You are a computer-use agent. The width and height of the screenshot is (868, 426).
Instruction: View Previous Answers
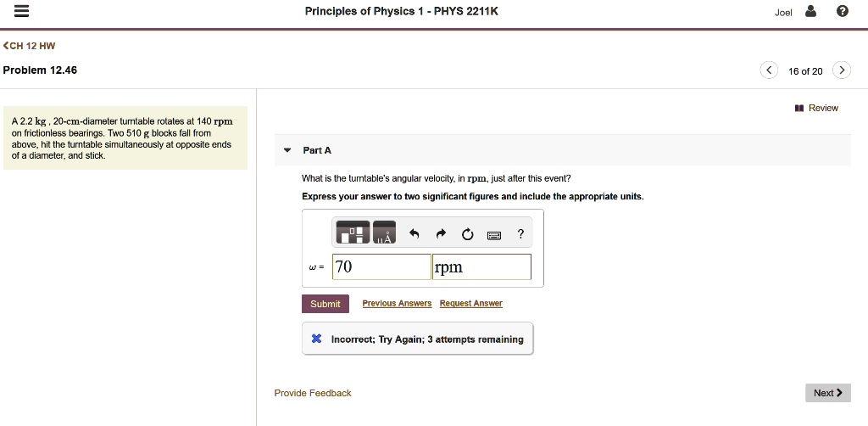pos(397,303)
